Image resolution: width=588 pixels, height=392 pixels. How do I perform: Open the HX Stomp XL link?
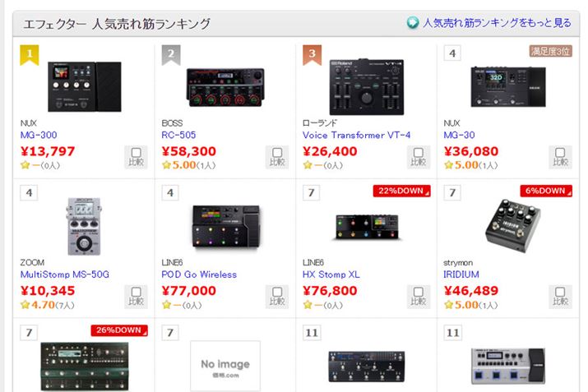(331, 274)
